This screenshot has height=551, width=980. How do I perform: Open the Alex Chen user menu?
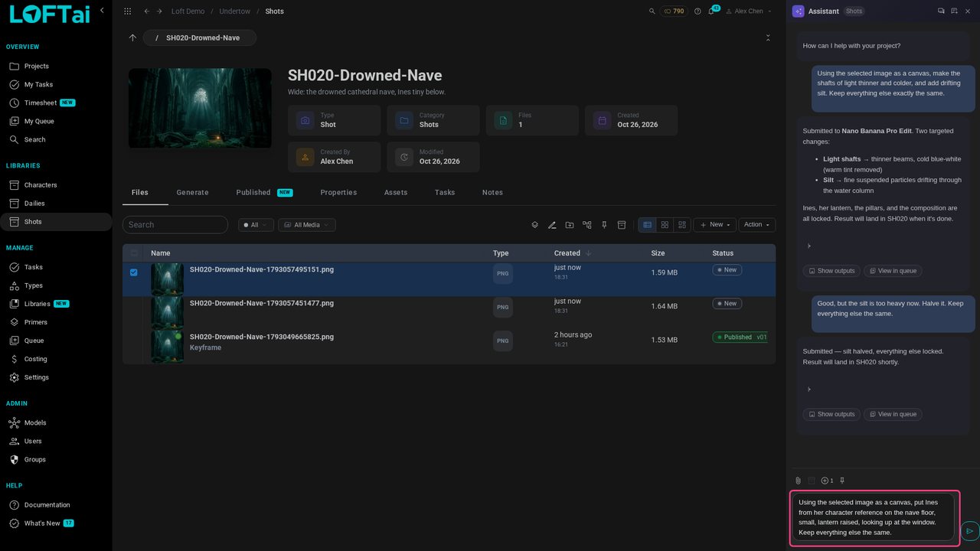749,11
